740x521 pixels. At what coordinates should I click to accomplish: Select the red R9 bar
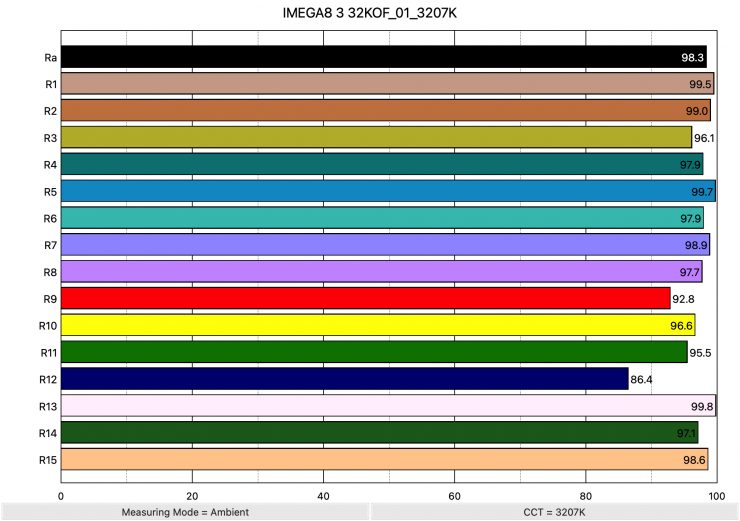[365, 298]
